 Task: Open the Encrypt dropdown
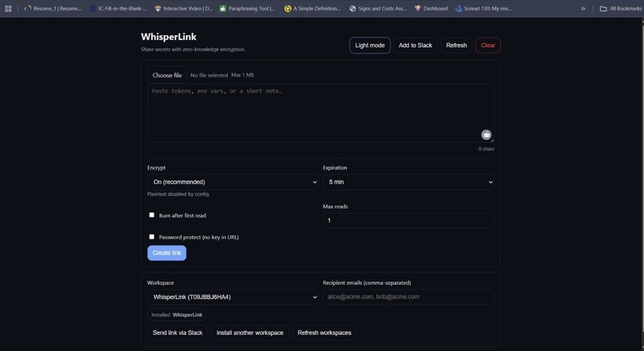[x=233, y=182]
